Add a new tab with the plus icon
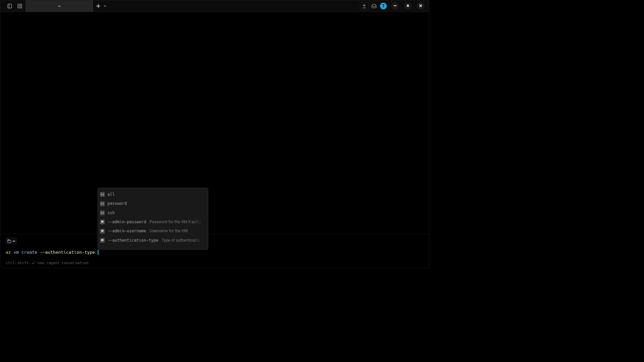Viewport: 644px width, 362px height. tap(98, 6)
